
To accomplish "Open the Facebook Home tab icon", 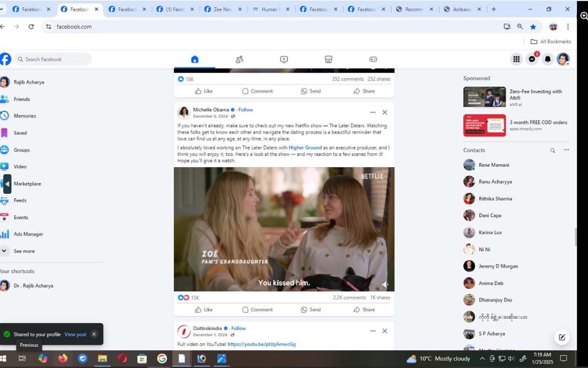I will tap(195, 59).
